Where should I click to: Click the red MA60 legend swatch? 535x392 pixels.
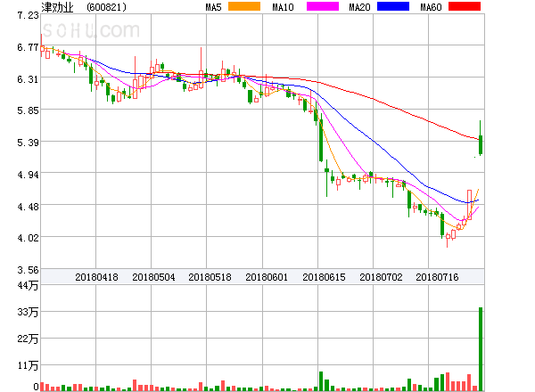pos(465,6)
